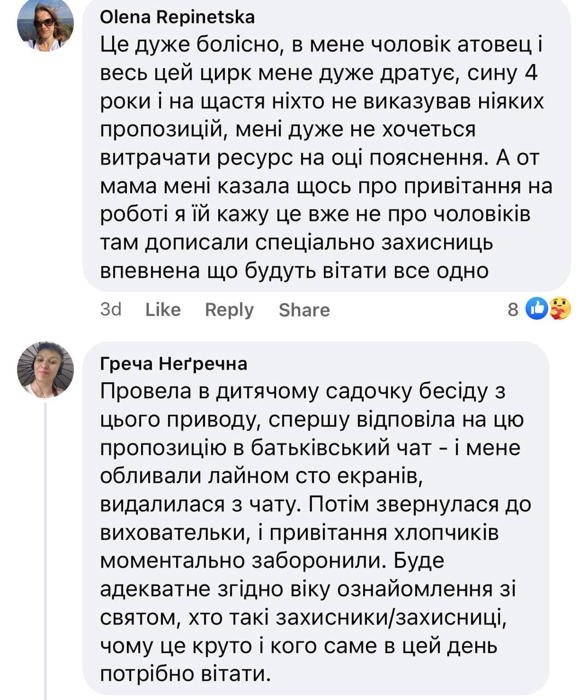Image resolution: width=588 pixels, height=700 pixels.
Task: Open Греча Неґречна's avatar photo
Action: pyautogui.click(x=45, y=369)
